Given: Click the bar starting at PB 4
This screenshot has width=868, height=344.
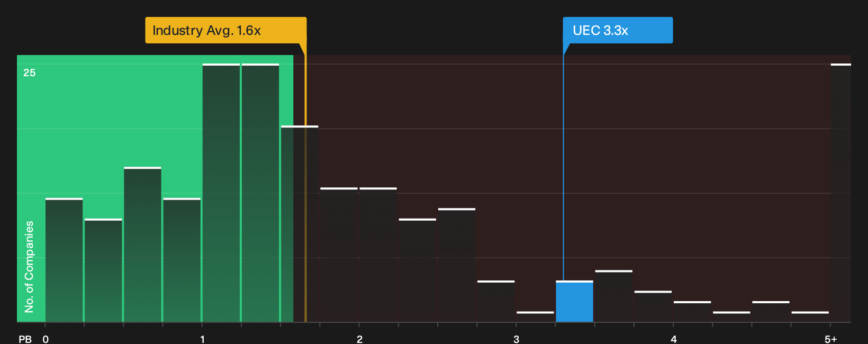Looking at the screenshot, I should [x=692, y=312].
